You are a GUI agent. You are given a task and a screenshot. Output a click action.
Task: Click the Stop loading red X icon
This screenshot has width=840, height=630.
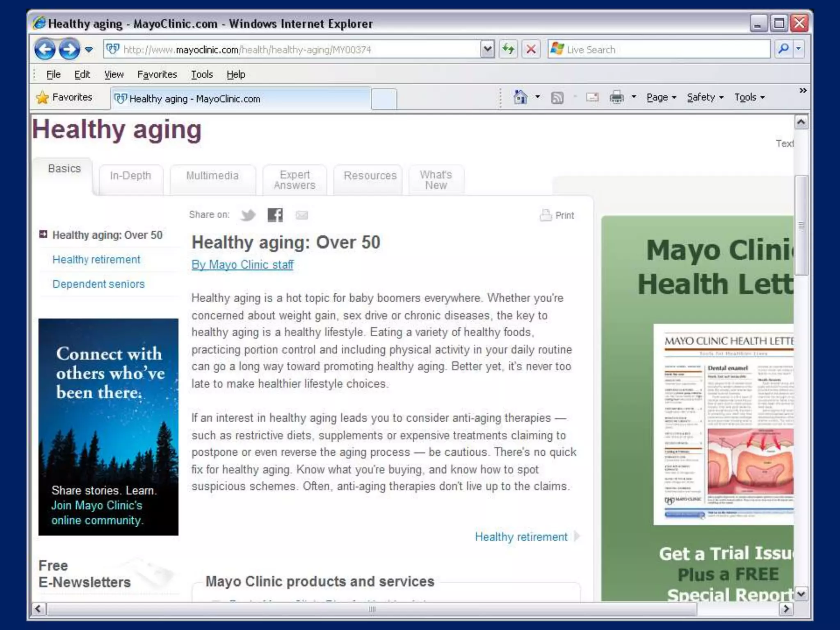pyautogui.click(x=531, y=50)
